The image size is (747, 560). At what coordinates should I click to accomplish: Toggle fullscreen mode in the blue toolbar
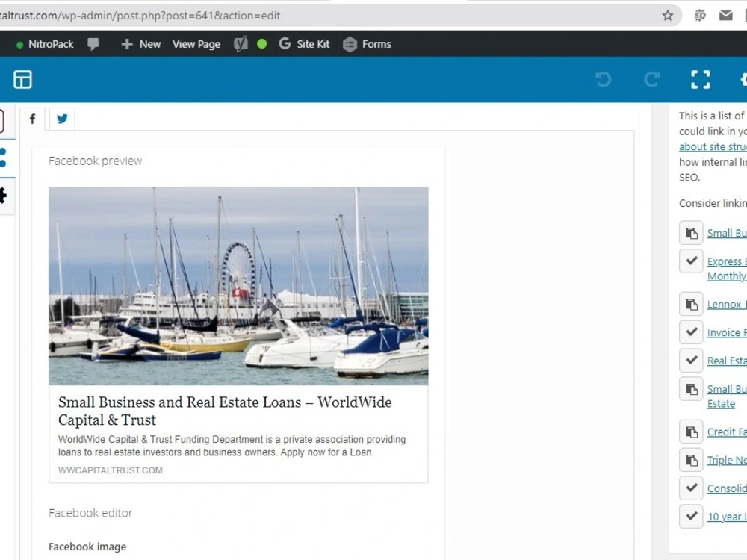tap(701, 80)
